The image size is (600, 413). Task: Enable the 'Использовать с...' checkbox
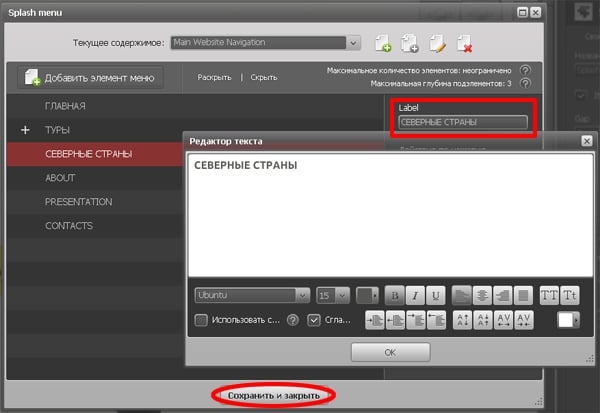[201, 320]
